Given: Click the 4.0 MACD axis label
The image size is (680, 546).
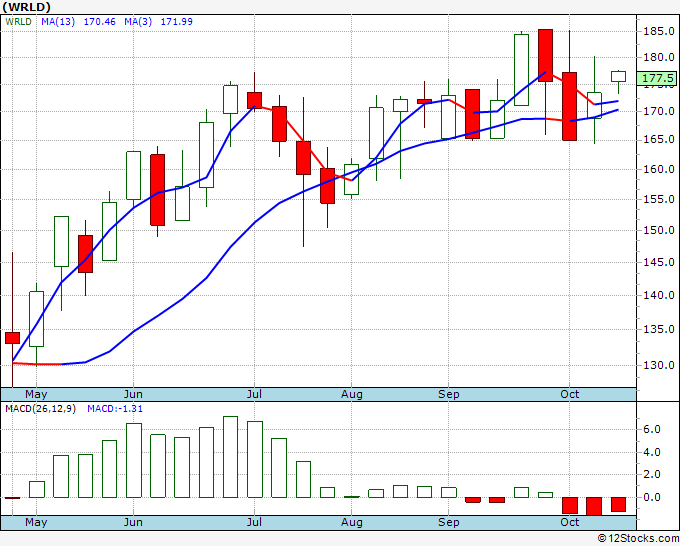Looking at the screenshot, I should (x=652, y=452).
